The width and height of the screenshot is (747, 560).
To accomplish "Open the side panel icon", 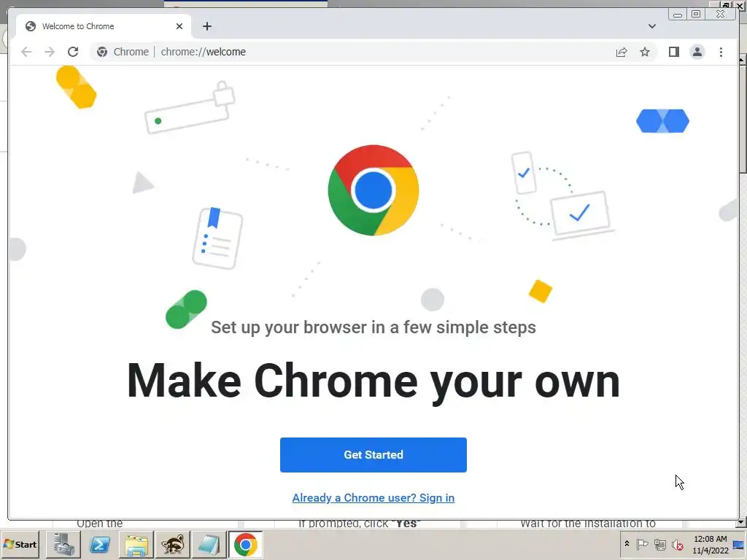I will pos(673,52).
